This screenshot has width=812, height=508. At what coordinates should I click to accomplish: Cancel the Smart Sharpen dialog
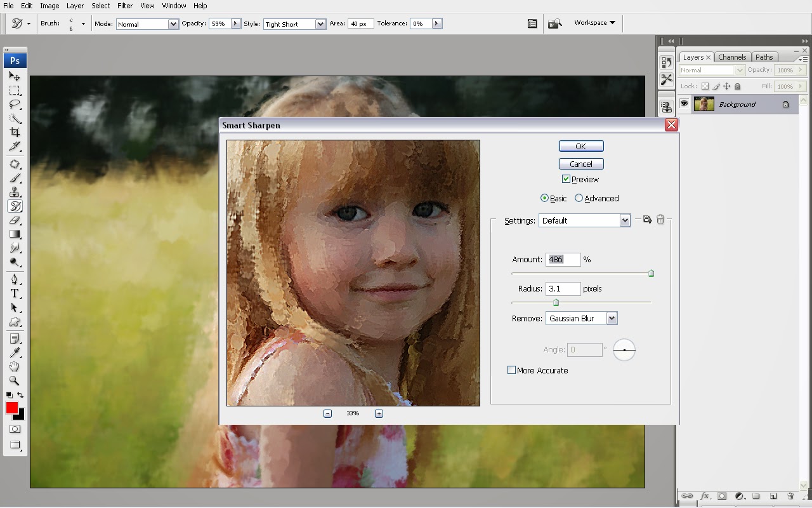click(580, 164)
